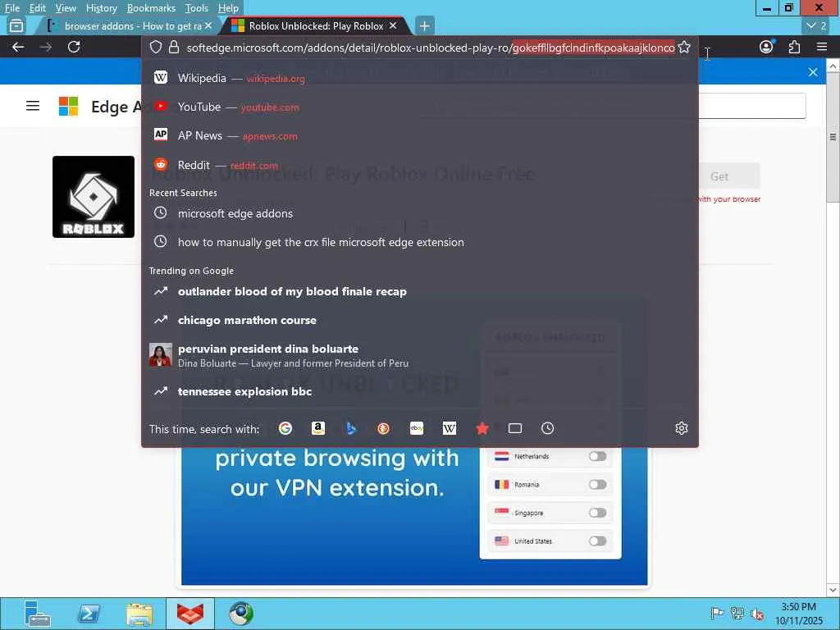840x630 pixels.
Task: Open the Edit menu
Action: pyautogui.click(x=38, y=8)
